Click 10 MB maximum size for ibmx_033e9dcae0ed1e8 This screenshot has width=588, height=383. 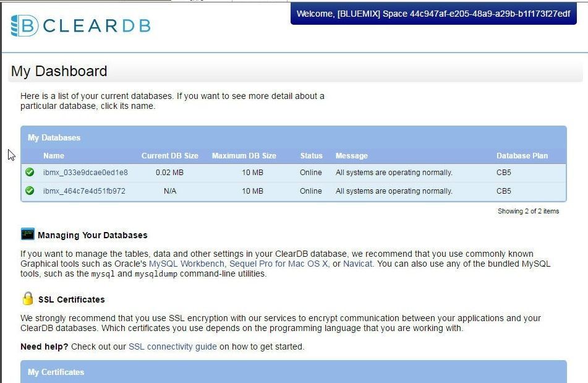pyautogui.click(x=252, y=173)
